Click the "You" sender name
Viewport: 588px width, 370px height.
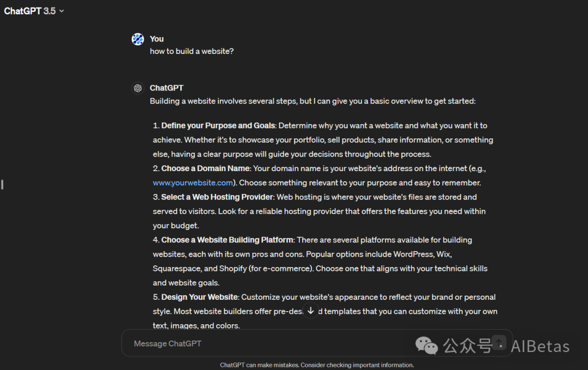[x=157, y=39]
